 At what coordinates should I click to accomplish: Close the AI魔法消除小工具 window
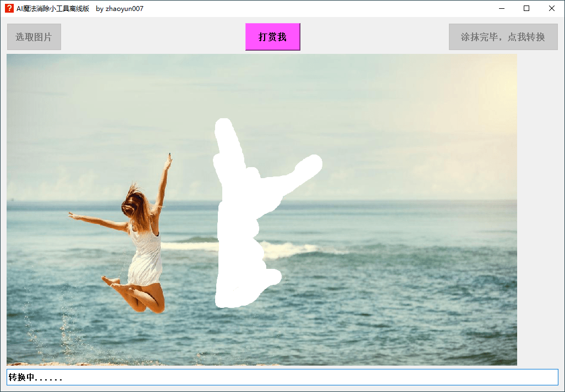pos(552,8)
